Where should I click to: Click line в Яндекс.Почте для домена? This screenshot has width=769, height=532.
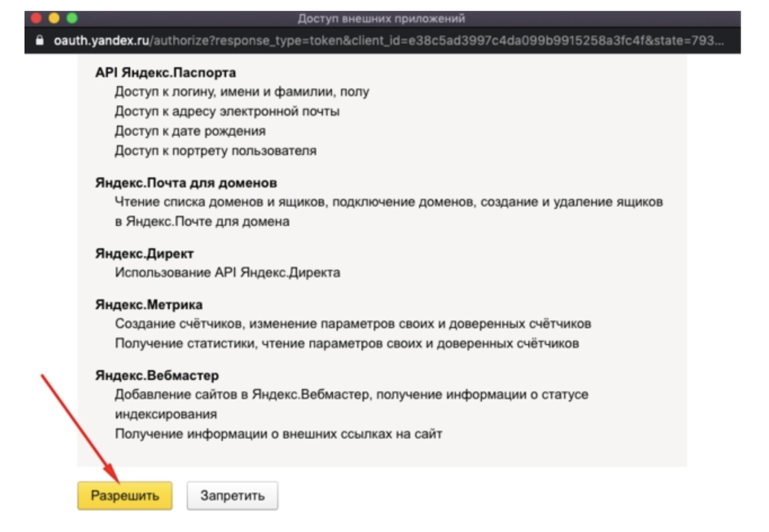point(202,222)
